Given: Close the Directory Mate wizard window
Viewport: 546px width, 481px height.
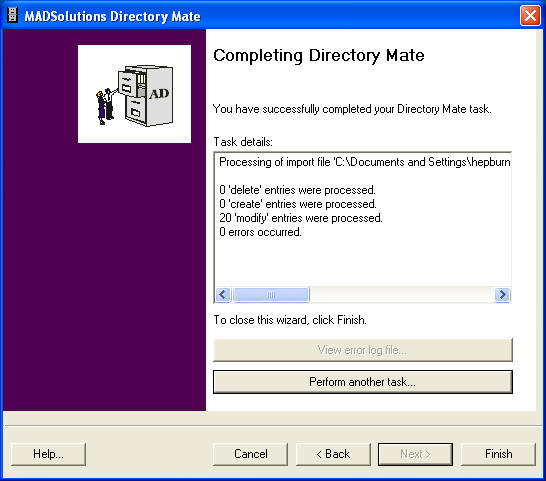Looking at the screenshot, I should coord(530,16).
